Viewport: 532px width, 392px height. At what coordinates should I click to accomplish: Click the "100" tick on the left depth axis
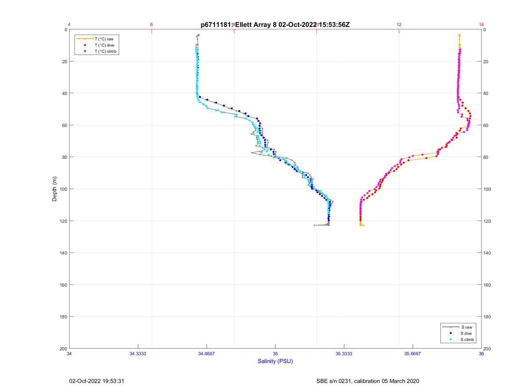tap(63, 189)
